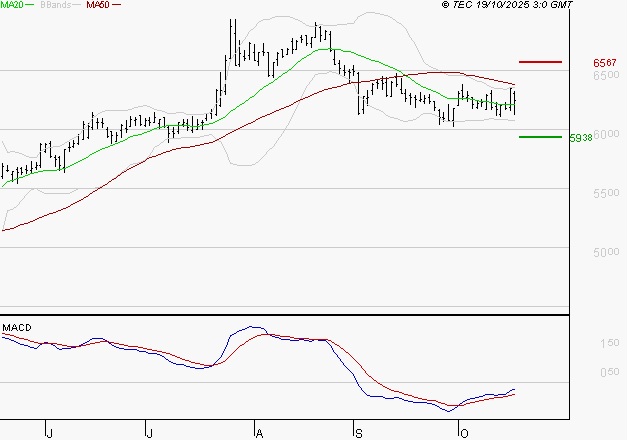Click the 050 MACD axis label
The height and width of the screenshot is (440, 627).
click(x=610, y=372)
